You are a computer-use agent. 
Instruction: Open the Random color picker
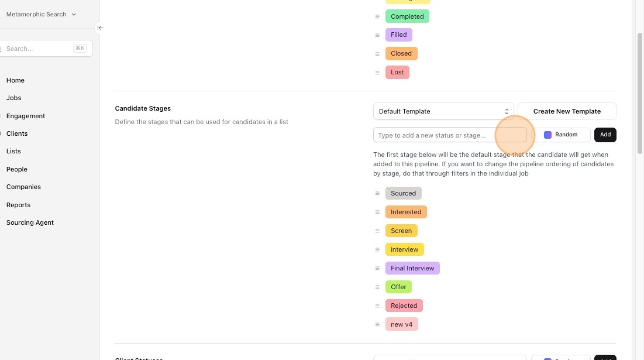561,135
